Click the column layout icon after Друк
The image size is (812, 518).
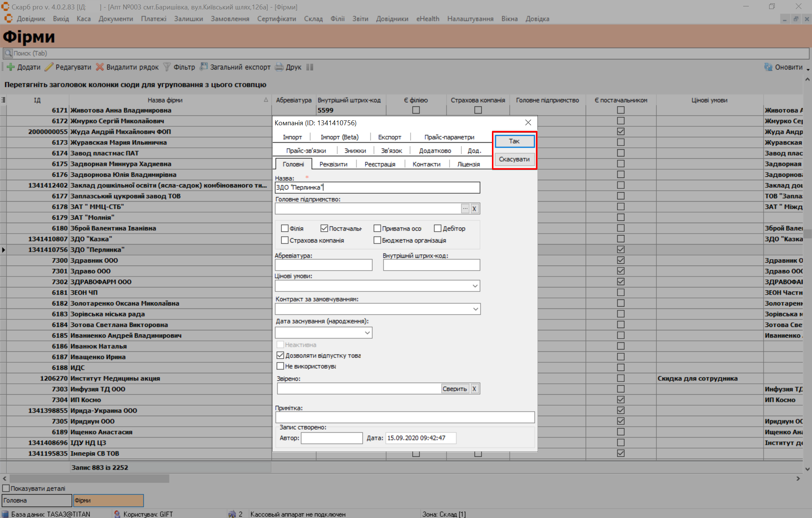click(x=310, y=67)
